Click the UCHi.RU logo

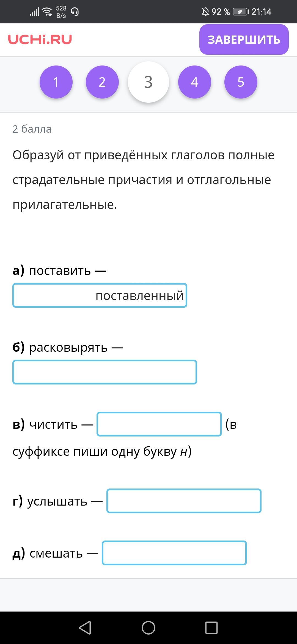(x=40, y=40)
